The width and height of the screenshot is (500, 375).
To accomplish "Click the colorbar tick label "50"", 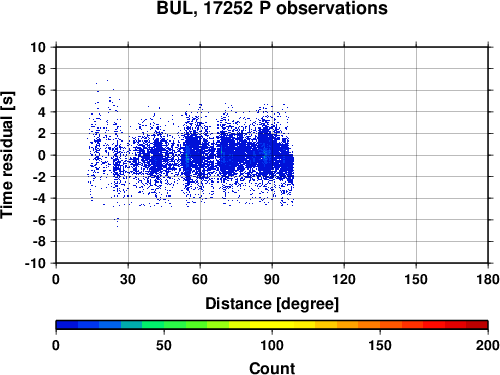I will pyautogui.click(x=164, y=345).
